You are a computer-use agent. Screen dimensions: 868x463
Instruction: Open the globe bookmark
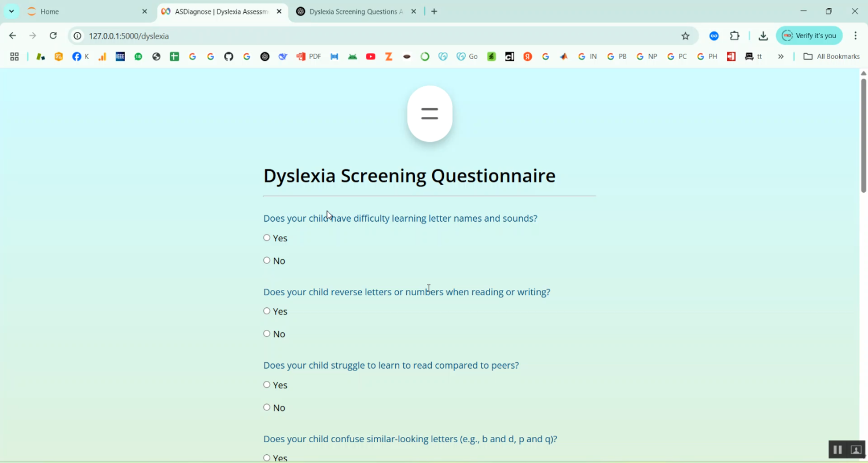pos(156,57)
